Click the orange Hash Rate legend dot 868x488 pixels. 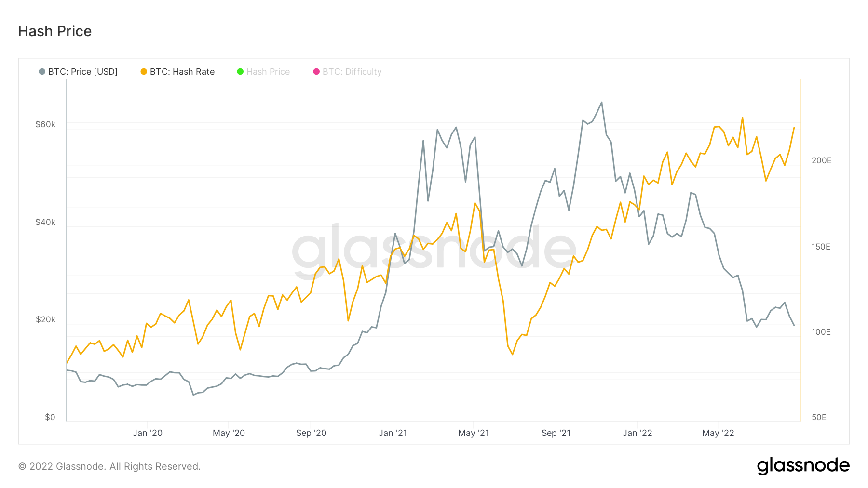(x=144, y=72)
